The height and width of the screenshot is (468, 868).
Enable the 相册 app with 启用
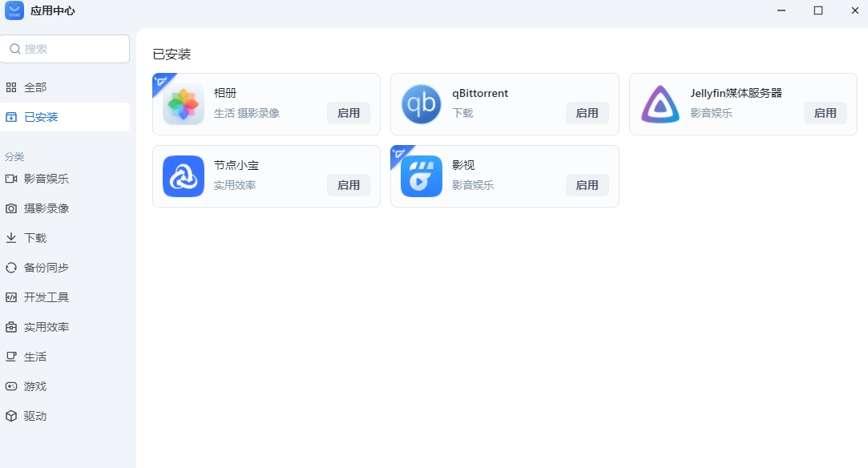coord(349,113)
